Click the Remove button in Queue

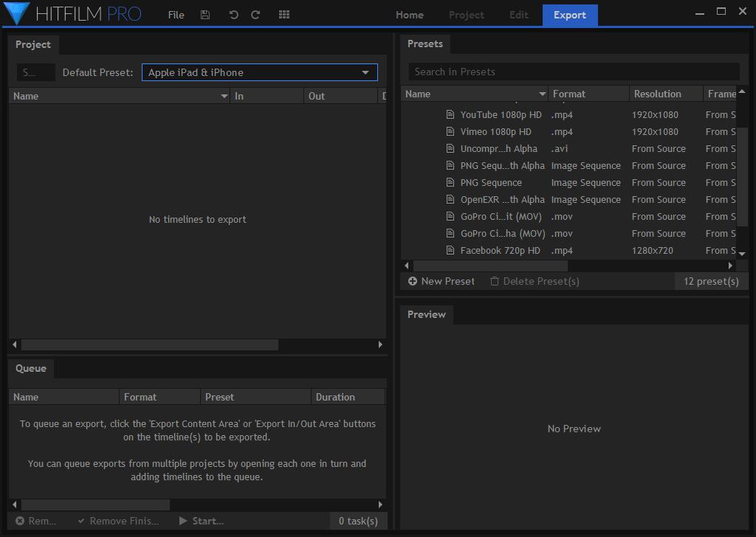36,521
